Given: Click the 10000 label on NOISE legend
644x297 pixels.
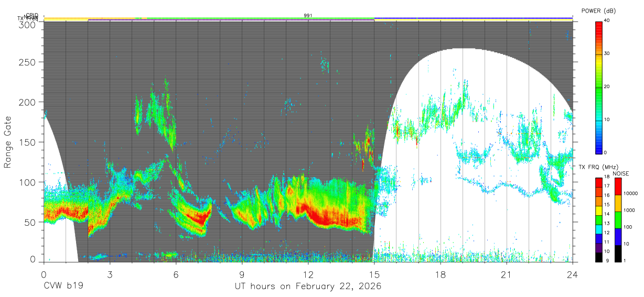Looking at the screenshot, I should pos(630,193).
